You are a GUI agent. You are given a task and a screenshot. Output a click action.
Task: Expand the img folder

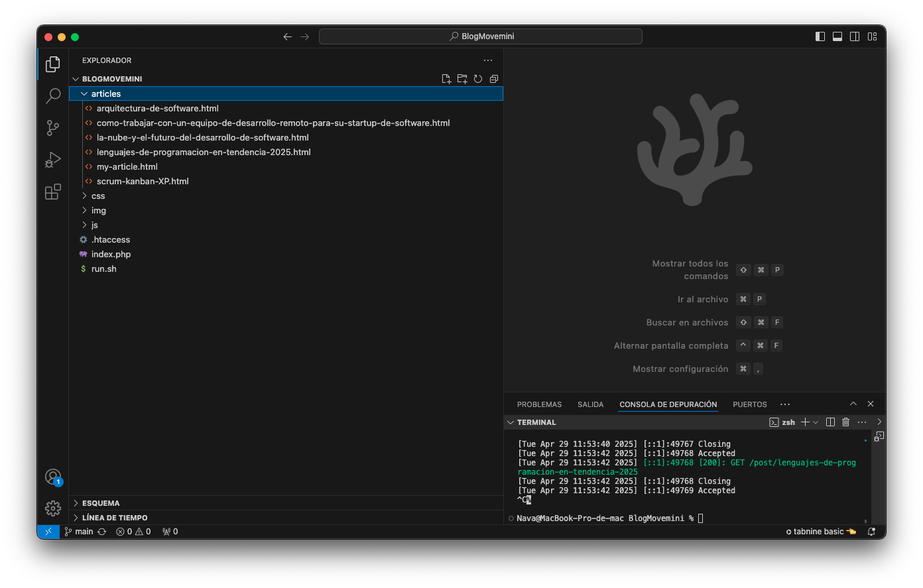pyautogui.click(x=286, y=210)
